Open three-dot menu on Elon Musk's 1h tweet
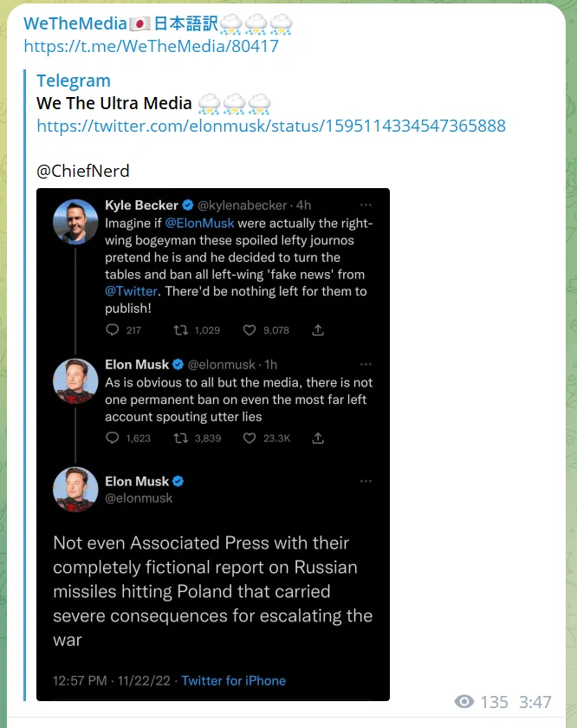Screen dimensions: 577x728 366,365
